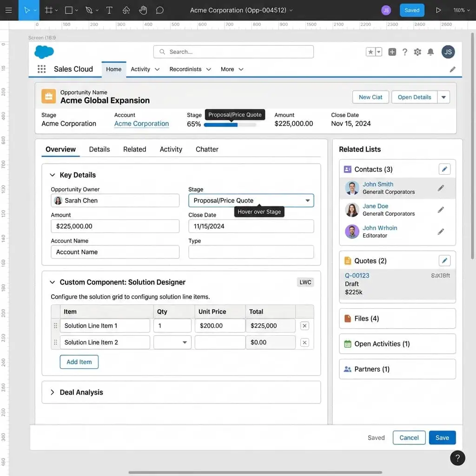Open the Acme Corporation account link
Image resolution: width=476 pixels, height=476 pixels.
[x=141, y=124]
